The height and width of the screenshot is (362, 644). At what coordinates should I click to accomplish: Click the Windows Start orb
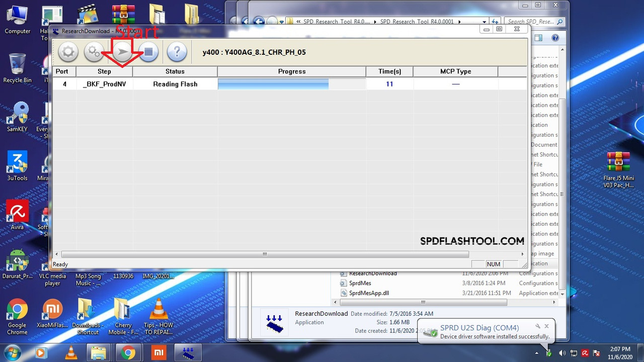[11, 352]
